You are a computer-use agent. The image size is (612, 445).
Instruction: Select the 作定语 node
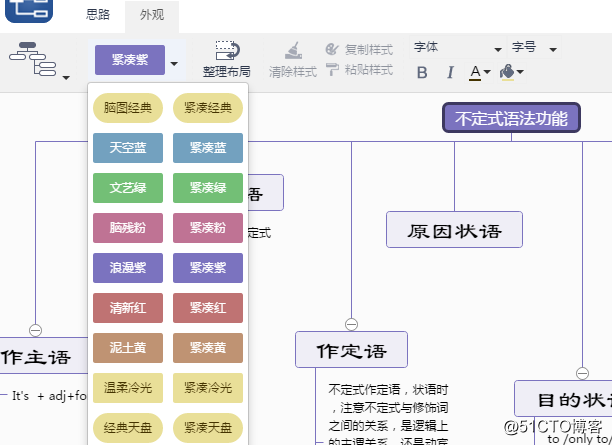point(351,350)
